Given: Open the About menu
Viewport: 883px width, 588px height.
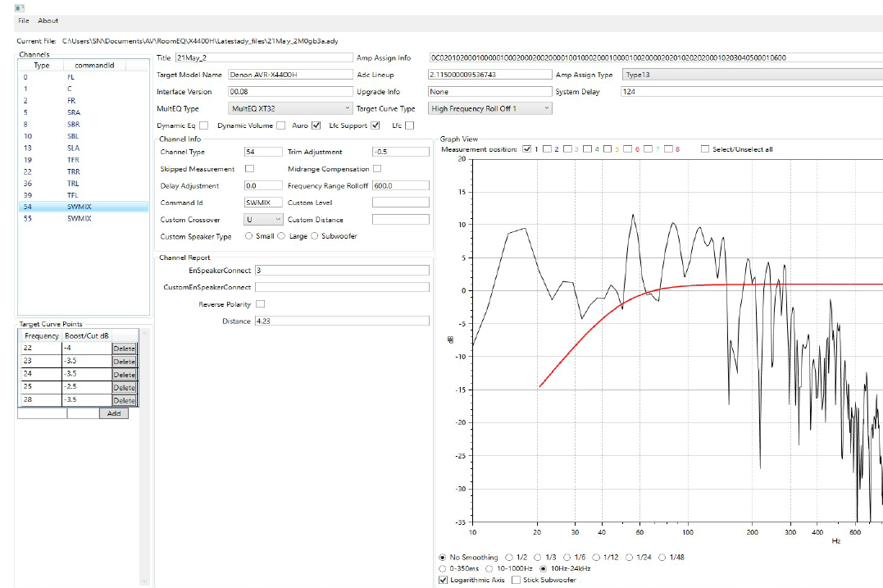Looking at the screenshot, I should tap(48, 21).
